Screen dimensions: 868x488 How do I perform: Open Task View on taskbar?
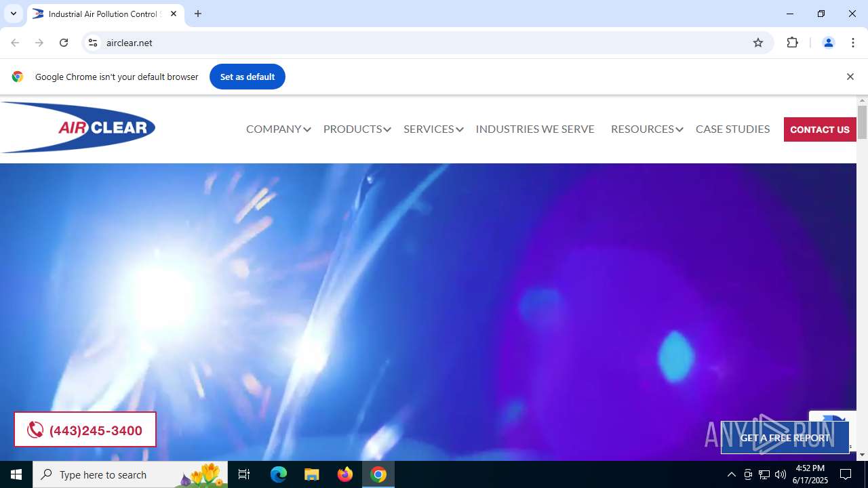tap(244, 474)
